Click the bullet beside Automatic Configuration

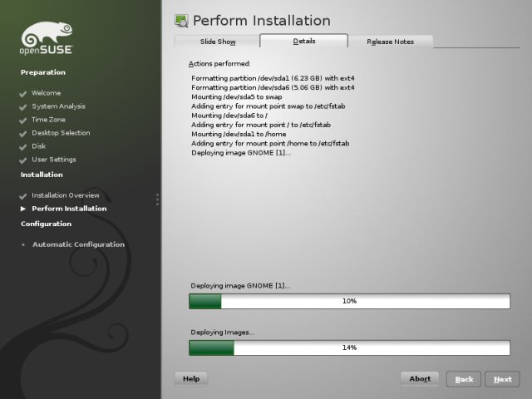[x=23, y=244]
